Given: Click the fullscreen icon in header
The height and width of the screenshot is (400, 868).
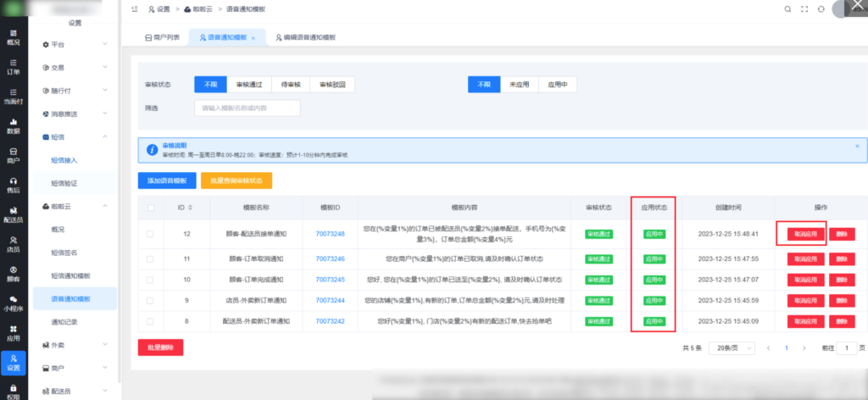Looking at the screenshot, I should (x=805, y=9).
